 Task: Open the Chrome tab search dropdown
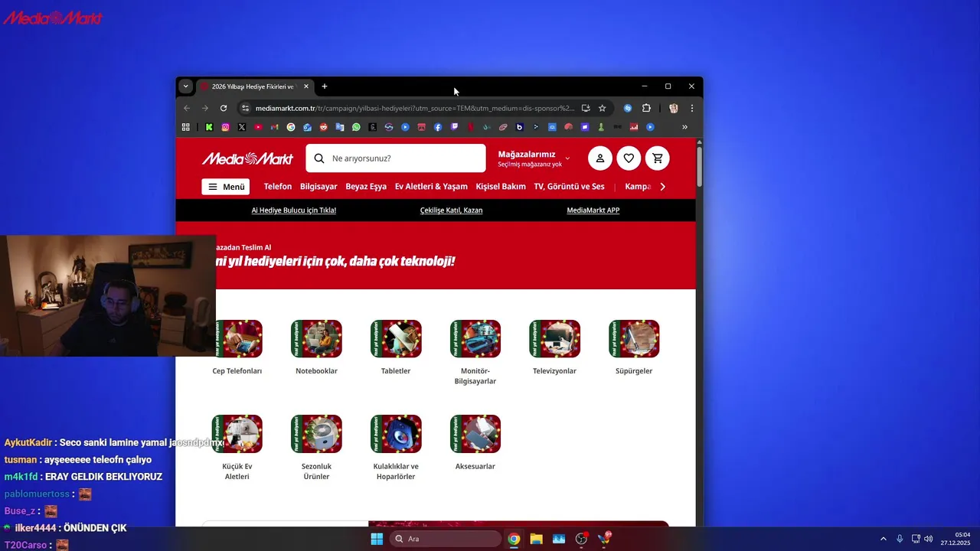click(185, 86)
